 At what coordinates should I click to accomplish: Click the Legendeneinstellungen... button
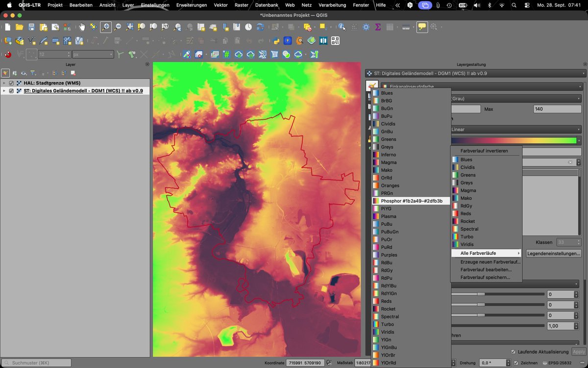[554, 254]
